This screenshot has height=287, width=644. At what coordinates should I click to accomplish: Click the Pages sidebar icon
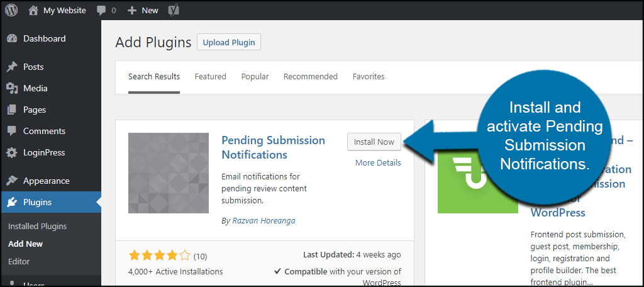click(12, 110)
